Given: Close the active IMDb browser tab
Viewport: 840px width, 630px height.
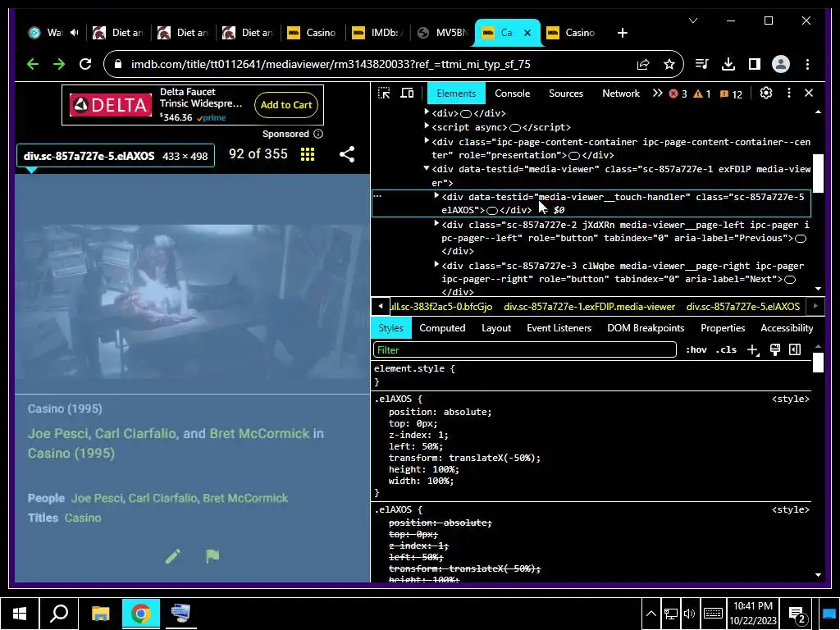Looking at the screenshot, I should coord(527,33).
